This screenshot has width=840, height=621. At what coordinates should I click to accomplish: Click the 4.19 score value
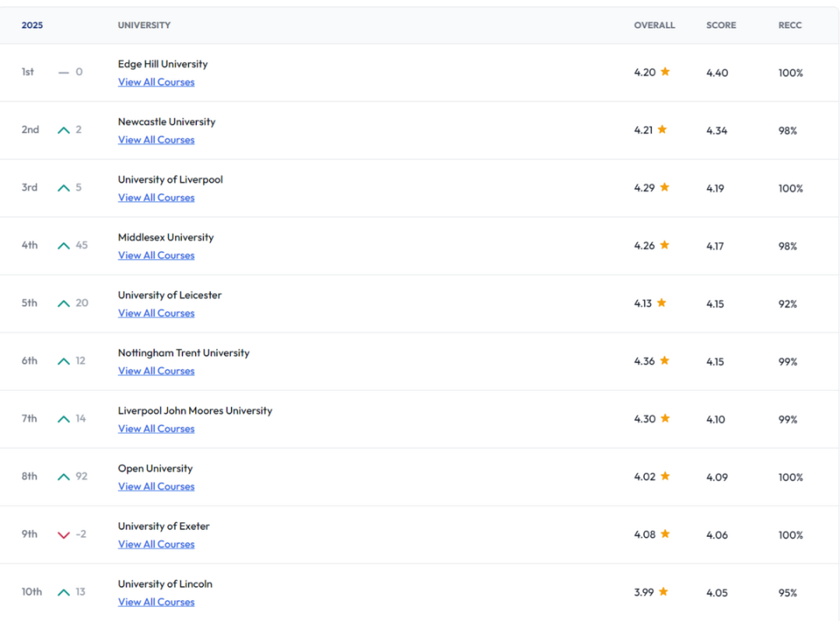click(x=715, y=188)
